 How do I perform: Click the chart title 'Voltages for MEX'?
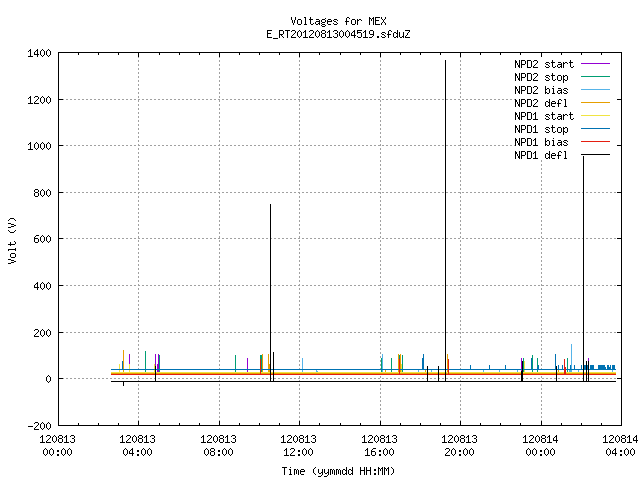pos(338,21)
